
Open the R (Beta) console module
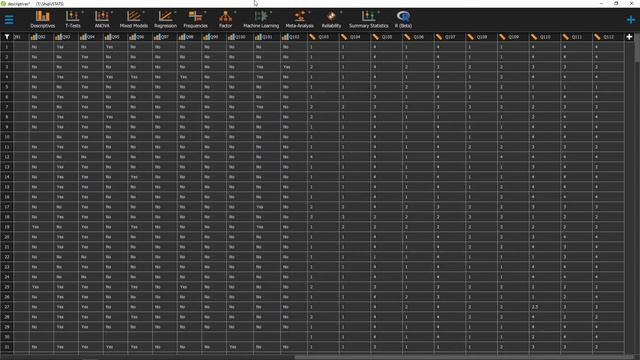click(x=403, y=19)
